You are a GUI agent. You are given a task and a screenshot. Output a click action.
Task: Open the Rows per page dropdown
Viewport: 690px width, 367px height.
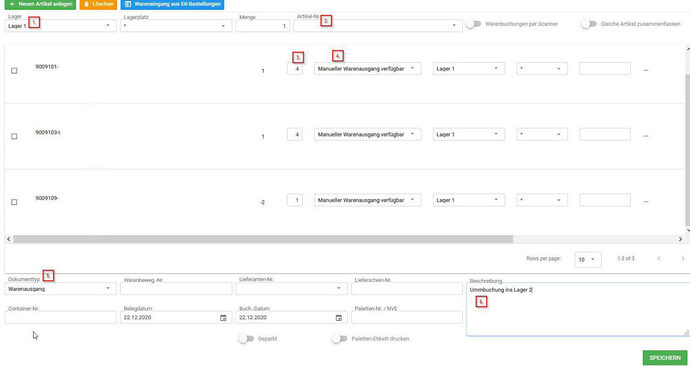(587, 260)
